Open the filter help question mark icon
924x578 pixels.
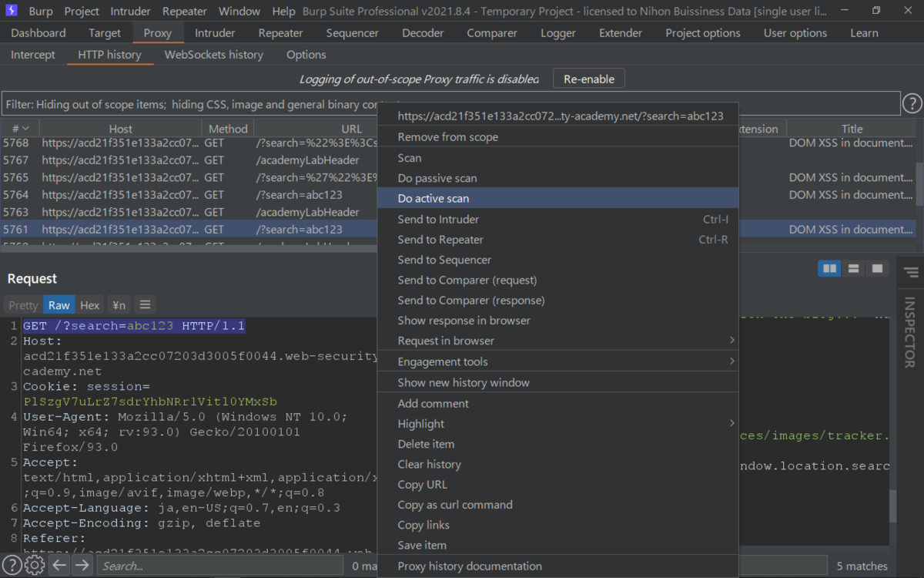[912, 104]
